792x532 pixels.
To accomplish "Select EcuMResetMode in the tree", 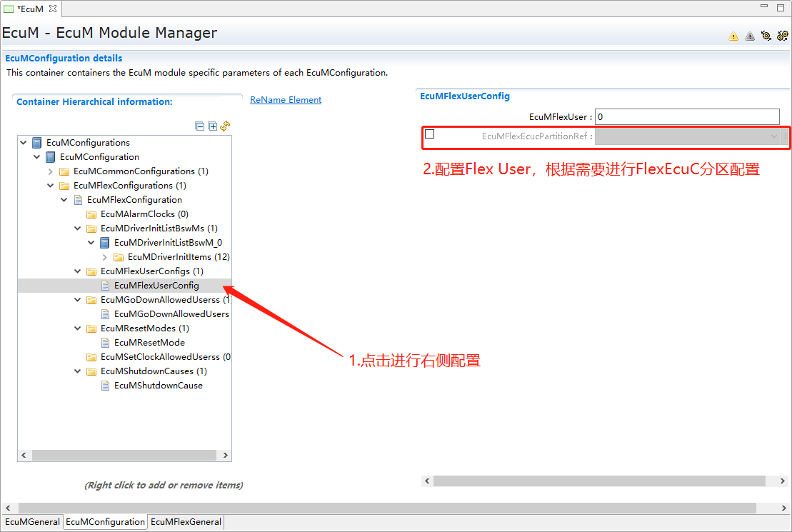I will pos(149,343).
